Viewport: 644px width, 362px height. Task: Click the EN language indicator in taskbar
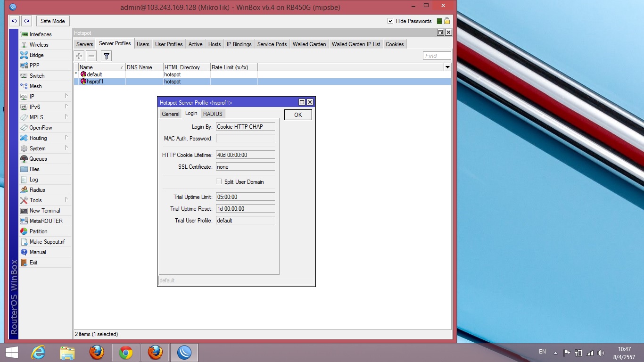[x=542, y=352]
